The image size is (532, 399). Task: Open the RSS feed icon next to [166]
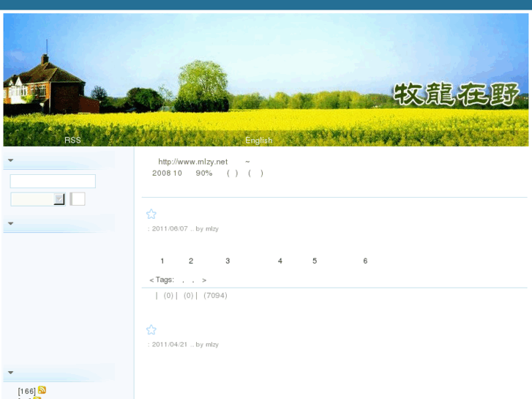(42, 389)
